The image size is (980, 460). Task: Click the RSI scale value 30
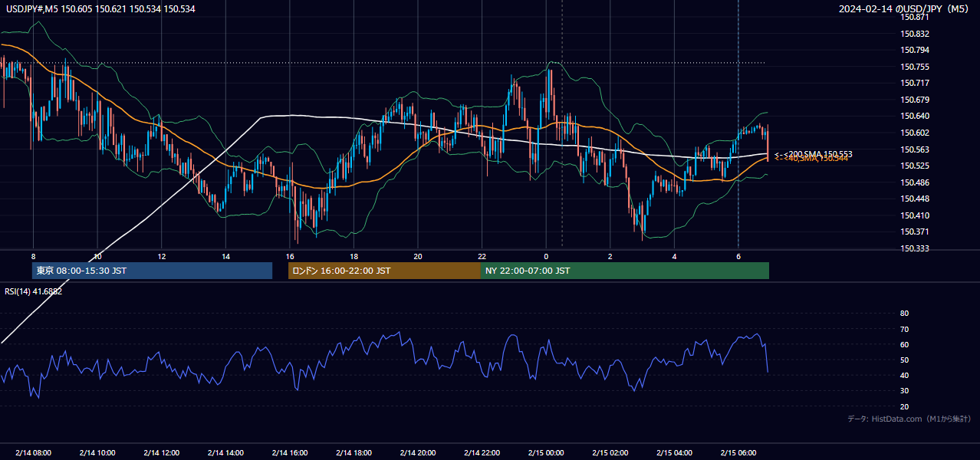904,390
